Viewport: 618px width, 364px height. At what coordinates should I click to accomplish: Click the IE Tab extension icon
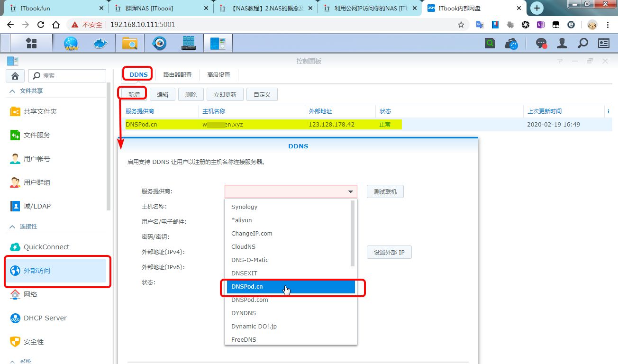pos(571,25)
